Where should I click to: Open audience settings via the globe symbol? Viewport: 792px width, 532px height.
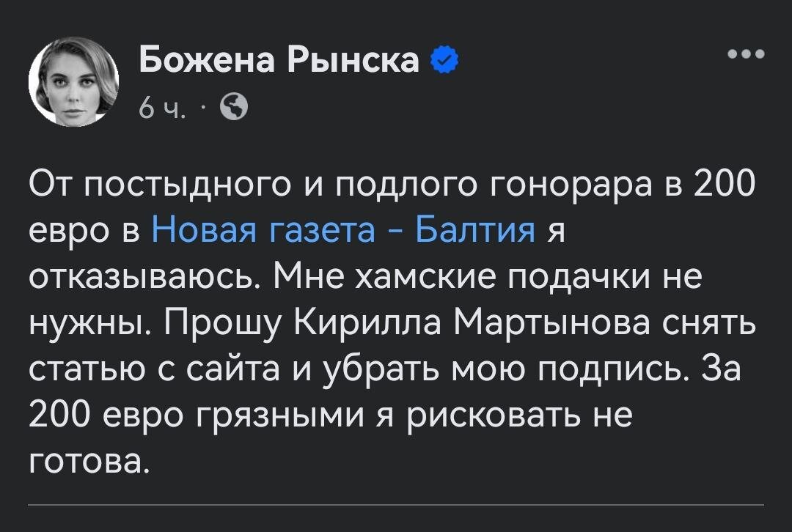tap(232, 108)
